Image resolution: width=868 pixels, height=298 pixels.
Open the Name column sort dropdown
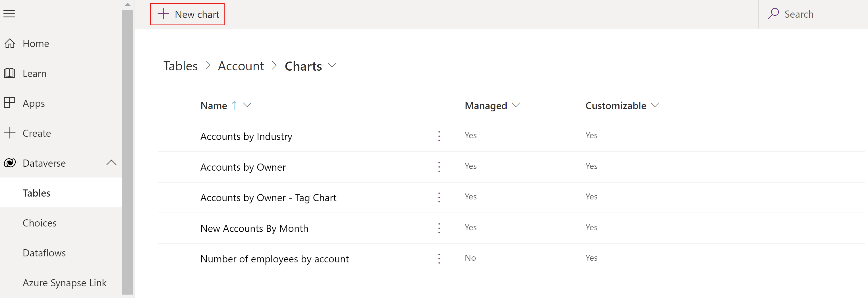point(248,105)
